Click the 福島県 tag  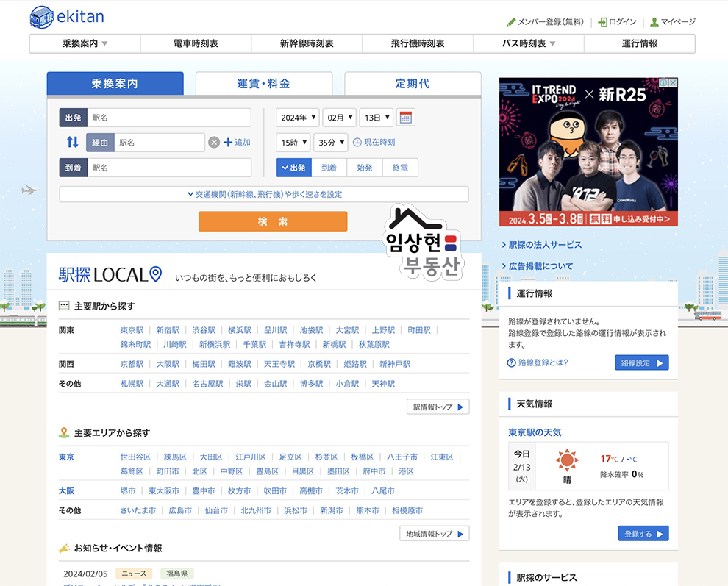click(x=177, y=574)
